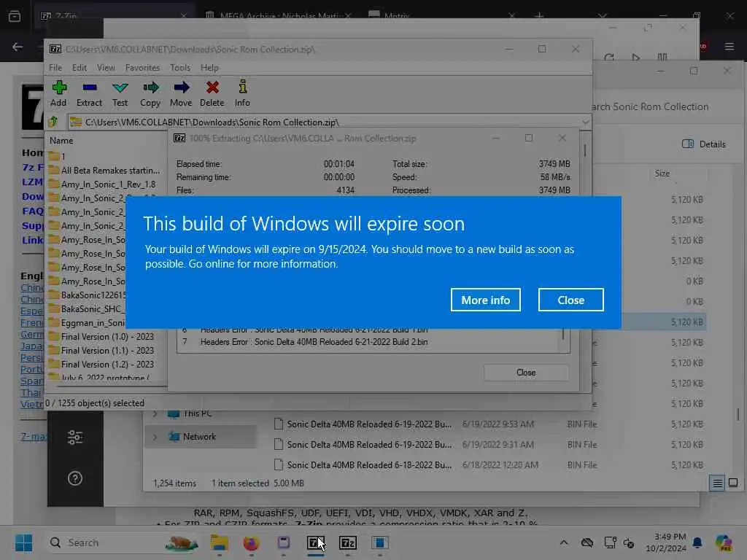Select the BakaSonic_SHC folder
The height and width of the screenshot is (560, 747).
click(87, 308)
